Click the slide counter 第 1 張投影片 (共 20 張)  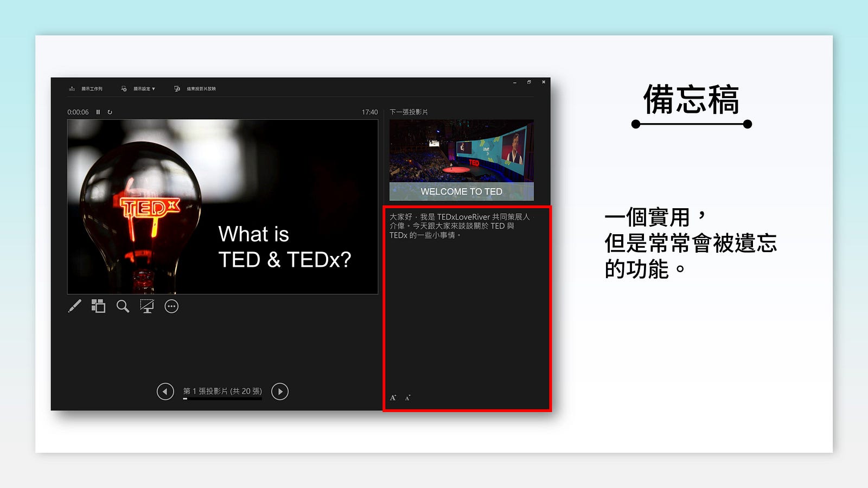[x=222, y=391]
